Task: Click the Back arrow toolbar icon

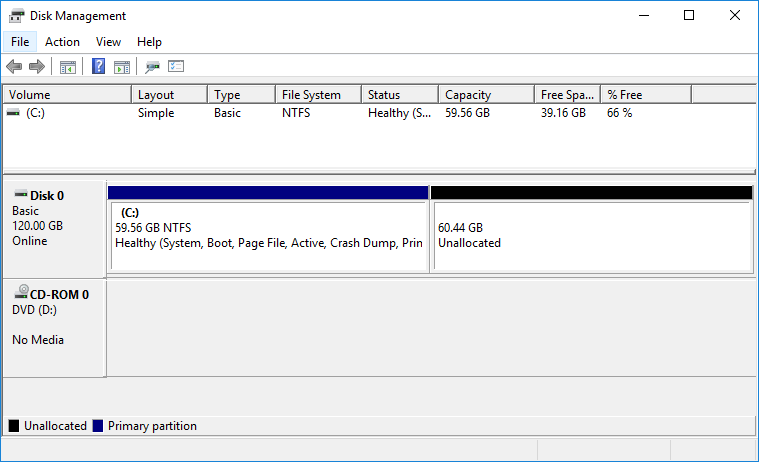Action: [x=14, y=67]
